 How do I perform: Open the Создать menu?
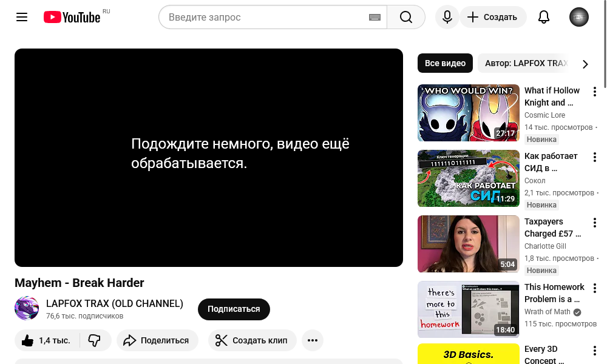pos(493,17)
